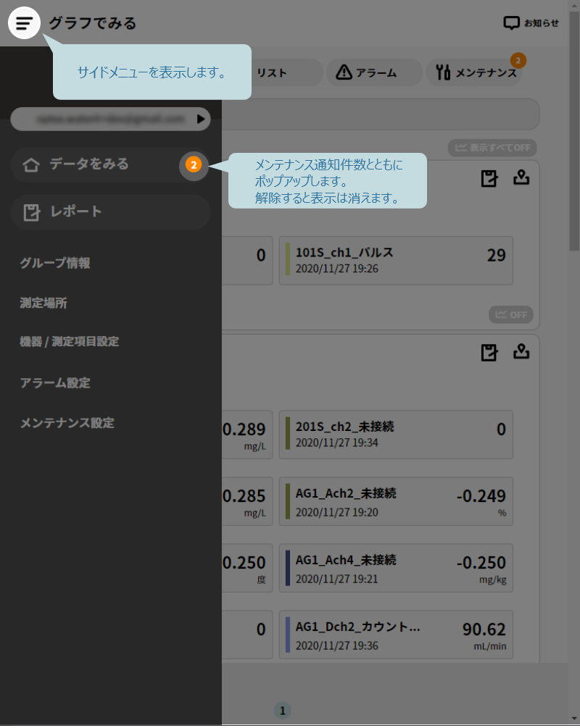
Task: Click the wrench icon on メンテナンス tab
Action: click(x=443, y=72)
